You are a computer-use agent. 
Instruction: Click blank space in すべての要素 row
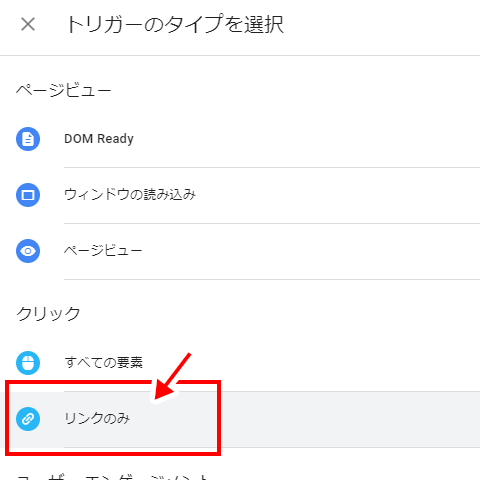333,363
